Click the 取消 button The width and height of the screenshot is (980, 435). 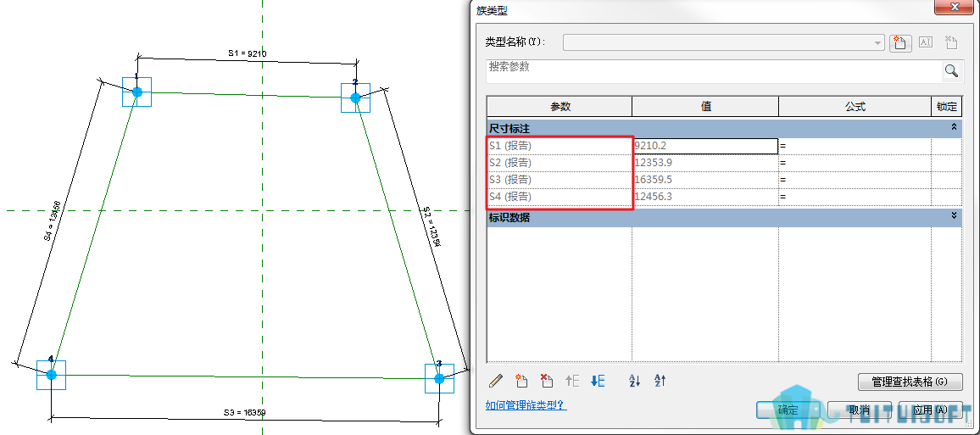859,410
